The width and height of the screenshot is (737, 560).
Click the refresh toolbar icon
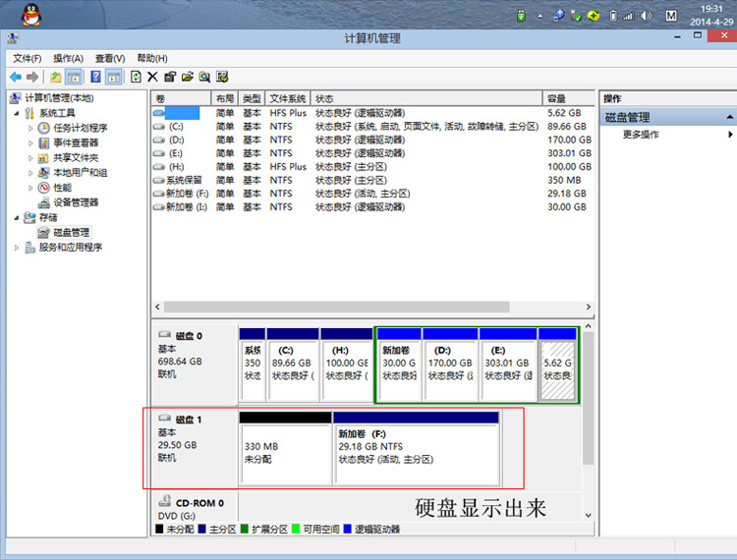[136, 77]
